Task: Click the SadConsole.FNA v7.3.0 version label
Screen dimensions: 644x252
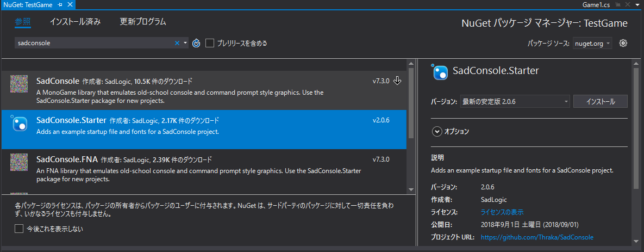Action: (381, 159)
